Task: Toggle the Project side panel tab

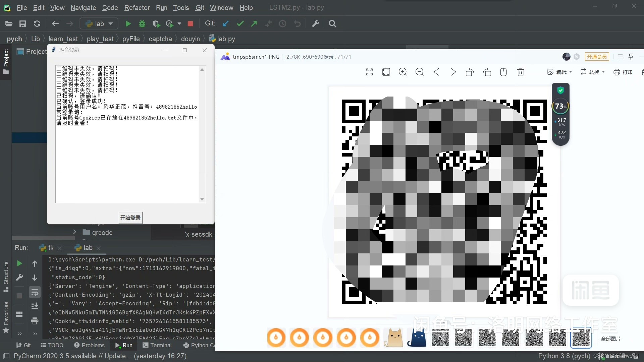Action: coord(6,62)
